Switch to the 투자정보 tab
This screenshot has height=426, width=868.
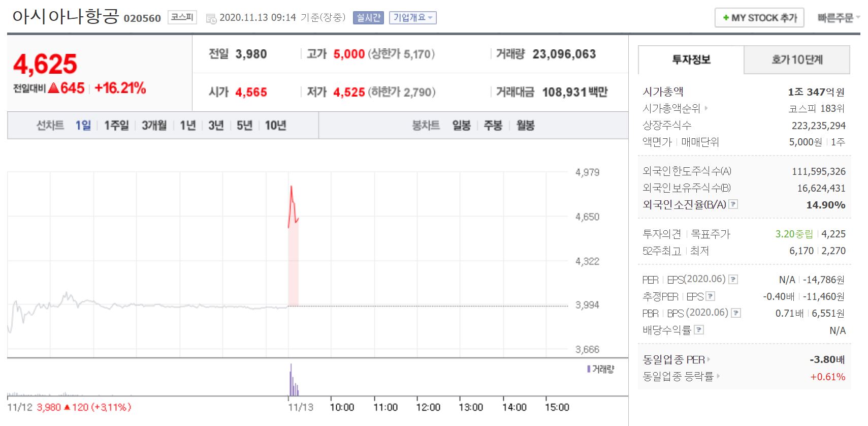(691, 59)
